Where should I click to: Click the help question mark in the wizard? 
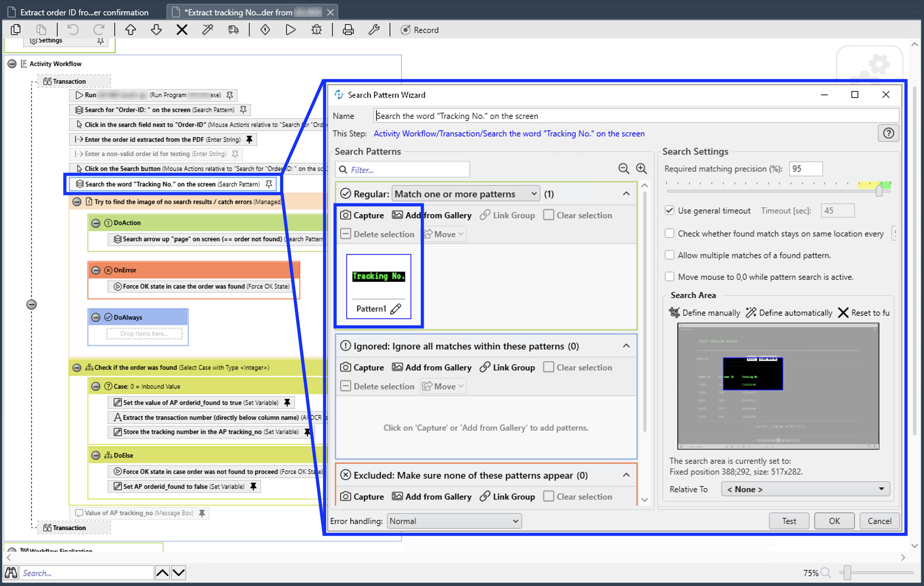click(x=888, y=133)
